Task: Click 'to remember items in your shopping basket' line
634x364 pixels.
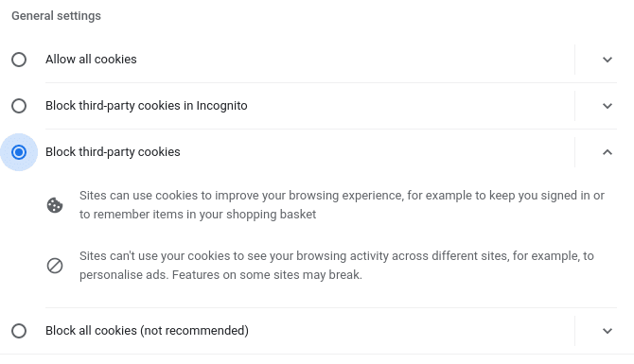Action: [198, 214]
